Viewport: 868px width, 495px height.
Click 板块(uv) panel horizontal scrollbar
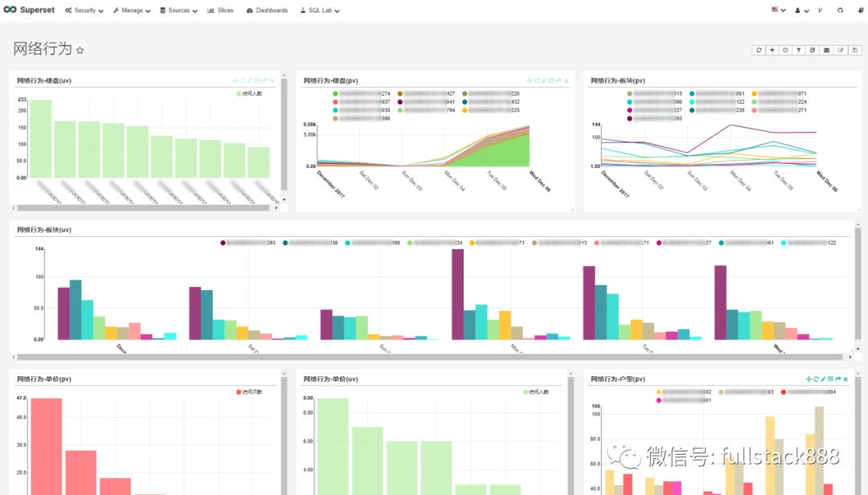[430, 357]
